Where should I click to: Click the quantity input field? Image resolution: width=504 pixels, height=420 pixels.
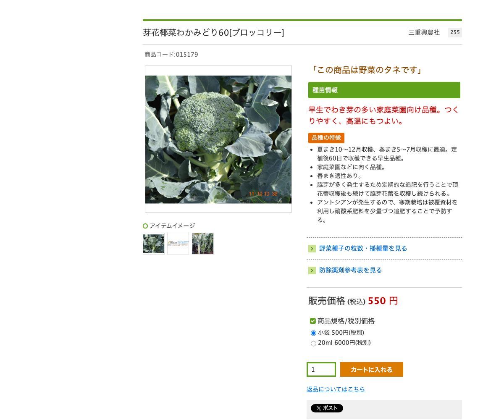pos(321,370)
